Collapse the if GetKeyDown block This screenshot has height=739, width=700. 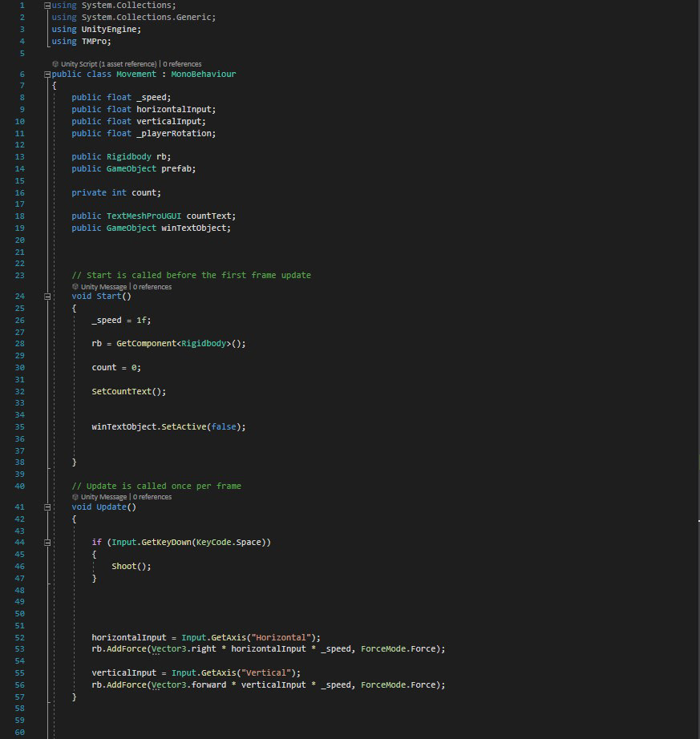pyautogui.click(x=47, y=543)
